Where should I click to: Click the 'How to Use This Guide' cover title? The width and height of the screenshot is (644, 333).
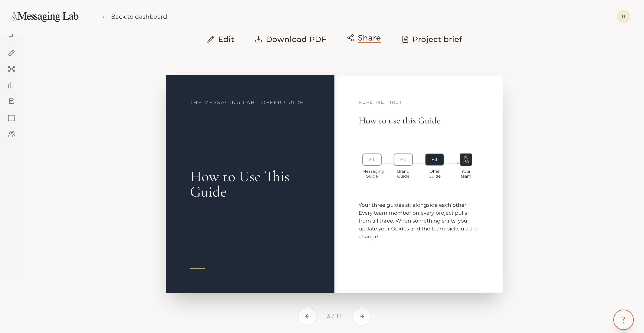(x=240, y=184)
